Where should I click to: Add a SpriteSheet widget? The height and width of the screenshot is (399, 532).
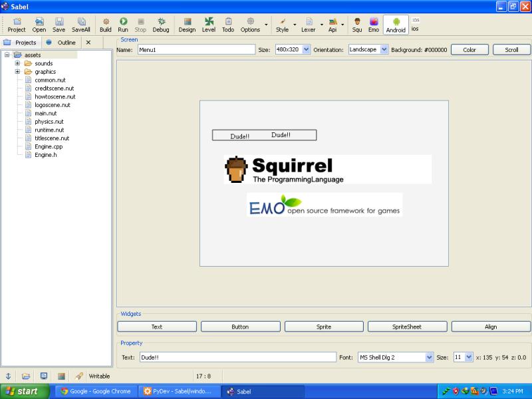(x=407, y=327)
